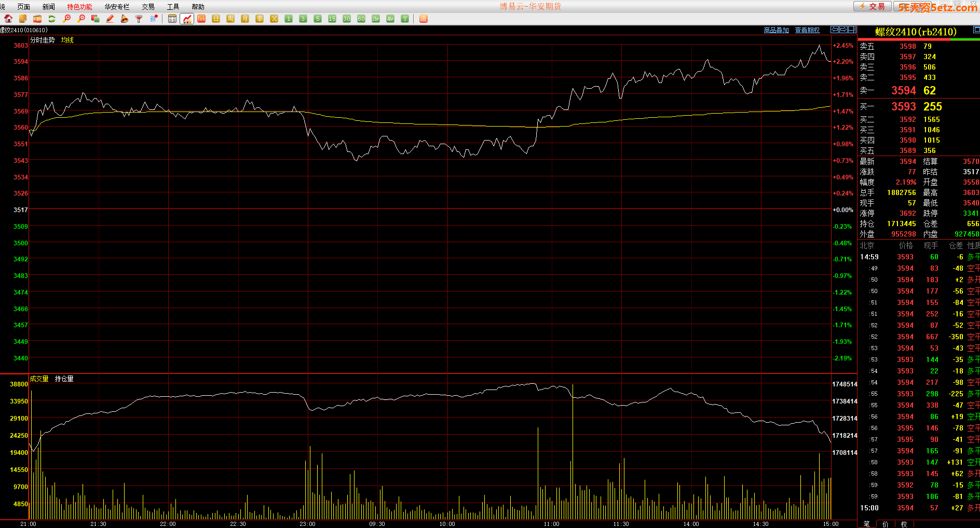Viewport: 980px width, 528px height.
Task: Click the zoom in magnifier icon
Action: pyautogui.click(x=66, y=19)
